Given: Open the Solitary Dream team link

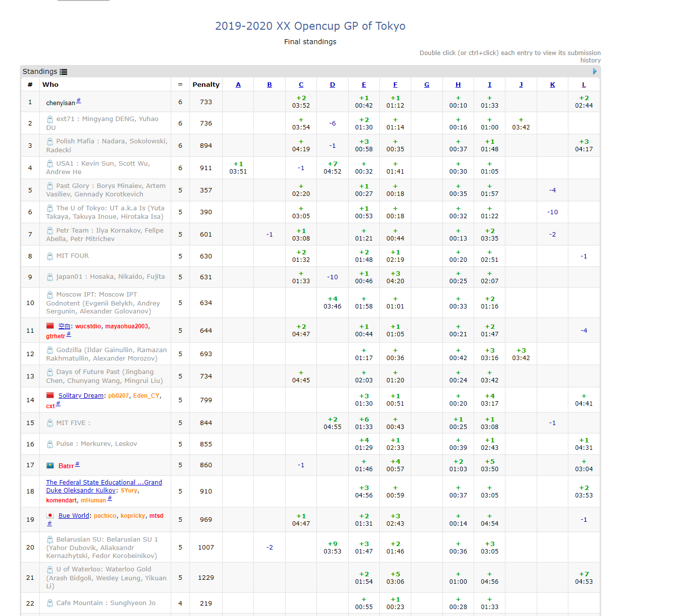Looking at the screenshot, I should tap(81, 396).
